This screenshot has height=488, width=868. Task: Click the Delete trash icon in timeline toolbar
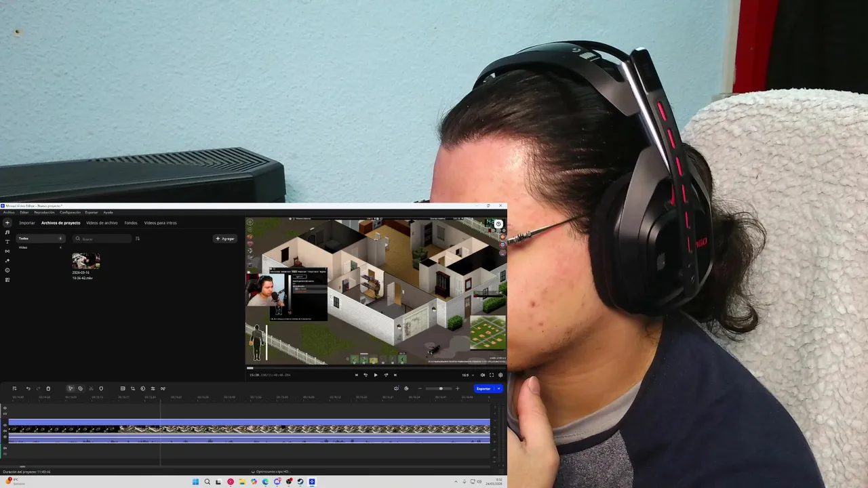48,388
